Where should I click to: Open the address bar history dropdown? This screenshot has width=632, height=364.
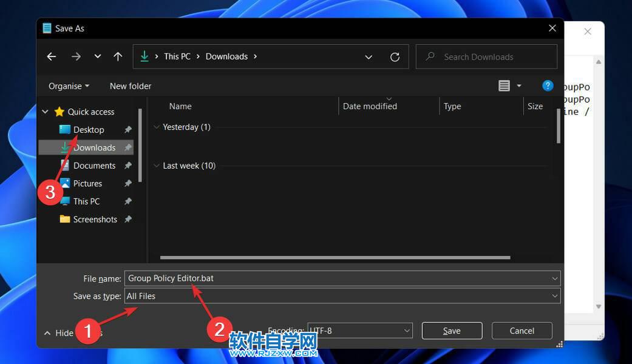pos(369,57)
